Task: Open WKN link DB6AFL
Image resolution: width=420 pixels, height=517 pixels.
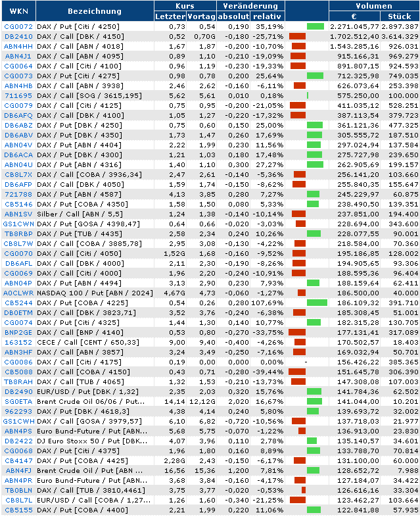Action: click(x=18, y=264)
